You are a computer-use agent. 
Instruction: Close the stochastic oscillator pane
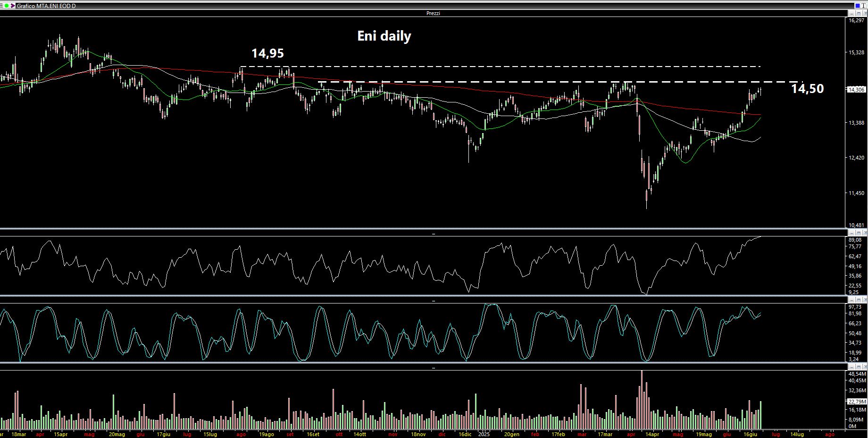865,300
